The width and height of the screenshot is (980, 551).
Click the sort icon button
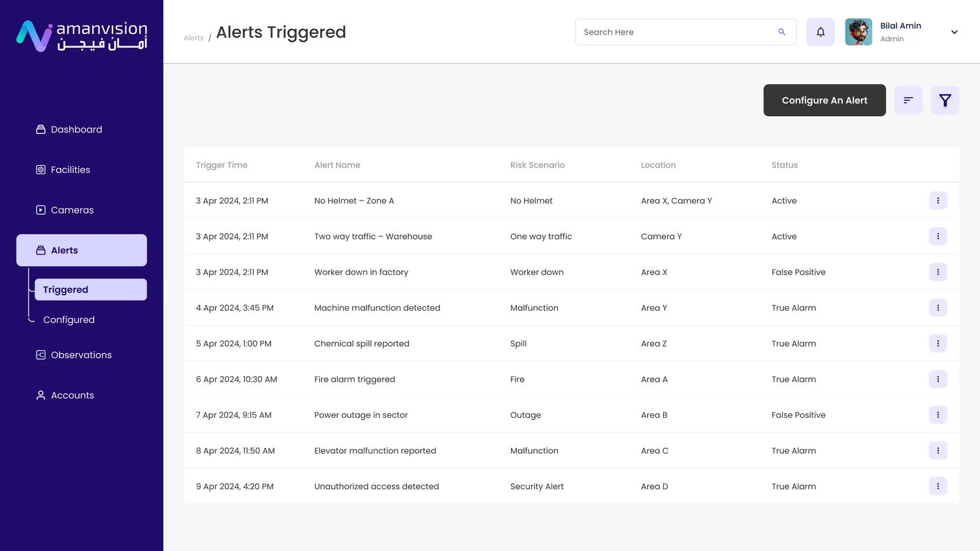(x=908, y=100)
